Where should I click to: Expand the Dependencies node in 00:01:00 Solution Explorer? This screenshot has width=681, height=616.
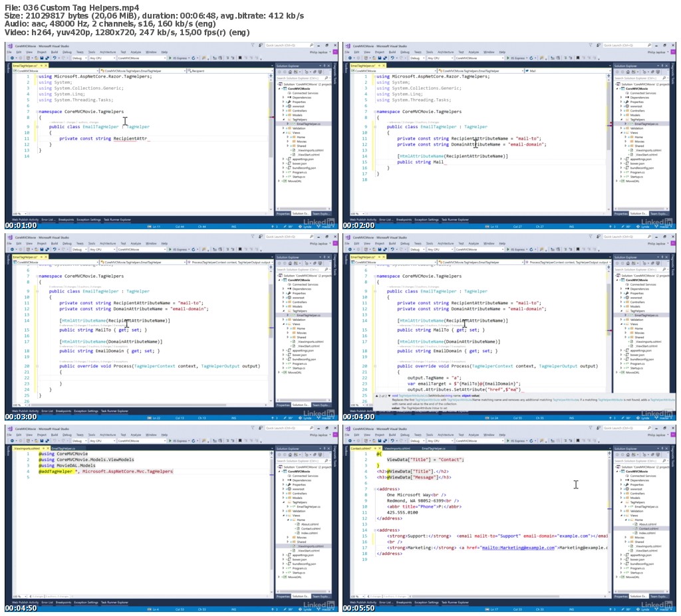click(283, 97)
